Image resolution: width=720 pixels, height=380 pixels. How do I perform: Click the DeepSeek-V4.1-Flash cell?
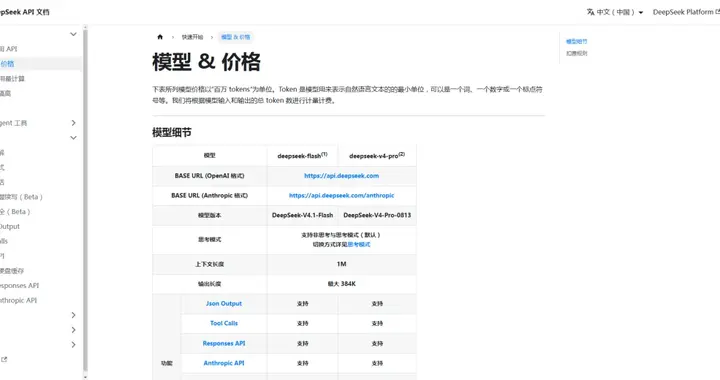(x=302, y=215)
